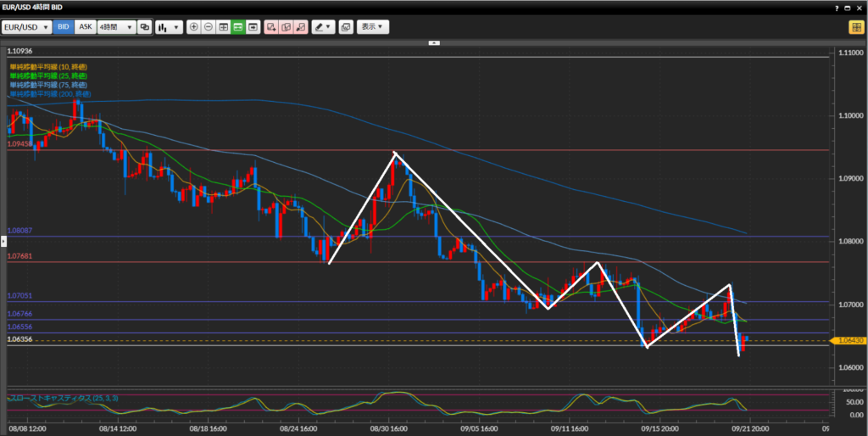Open the EUR/USD currency pair dropdown

click(x=26, y=27)
